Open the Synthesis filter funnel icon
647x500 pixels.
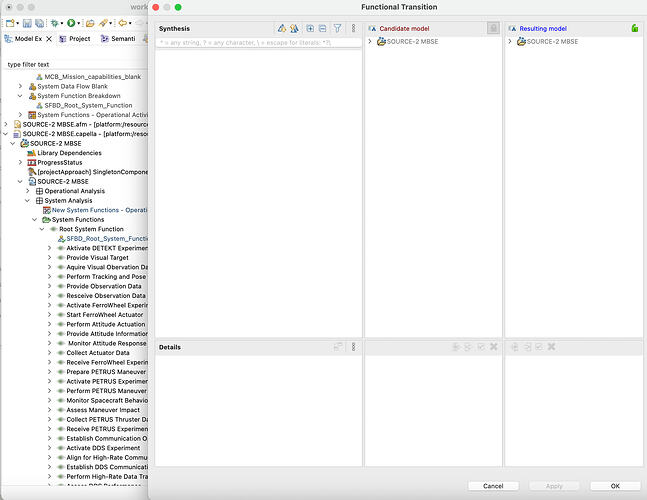click(x=338, y=28)
